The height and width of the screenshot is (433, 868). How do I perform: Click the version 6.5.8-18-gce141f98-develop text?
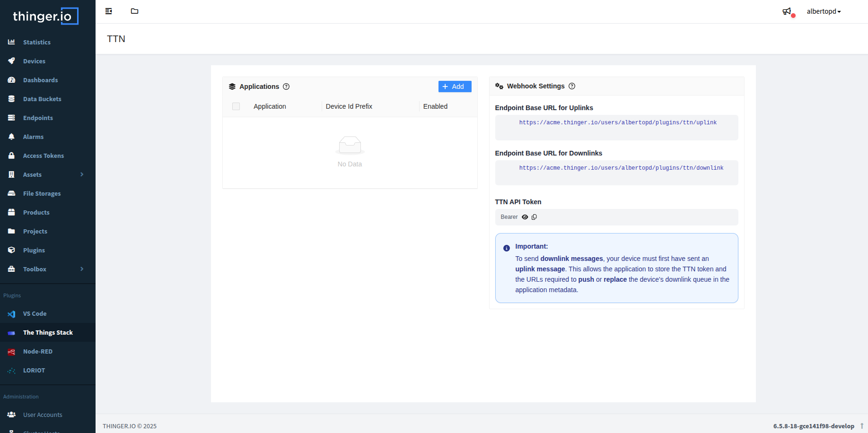pyautogui.click(x=814, y=426)
